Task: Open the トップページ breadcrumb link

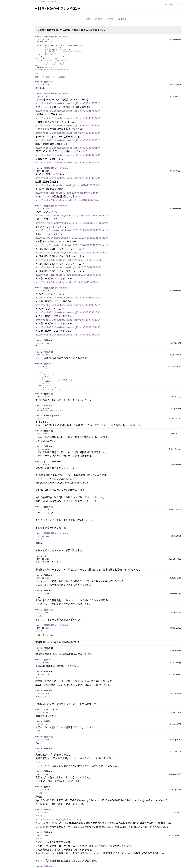Action: [41, 2]
